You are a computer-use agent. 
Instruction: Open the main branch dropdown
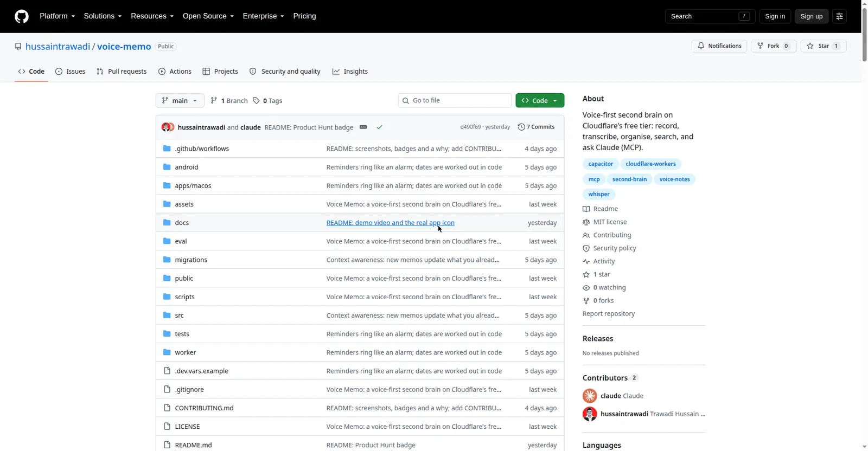pyautogui.click(x=180, y=101)
